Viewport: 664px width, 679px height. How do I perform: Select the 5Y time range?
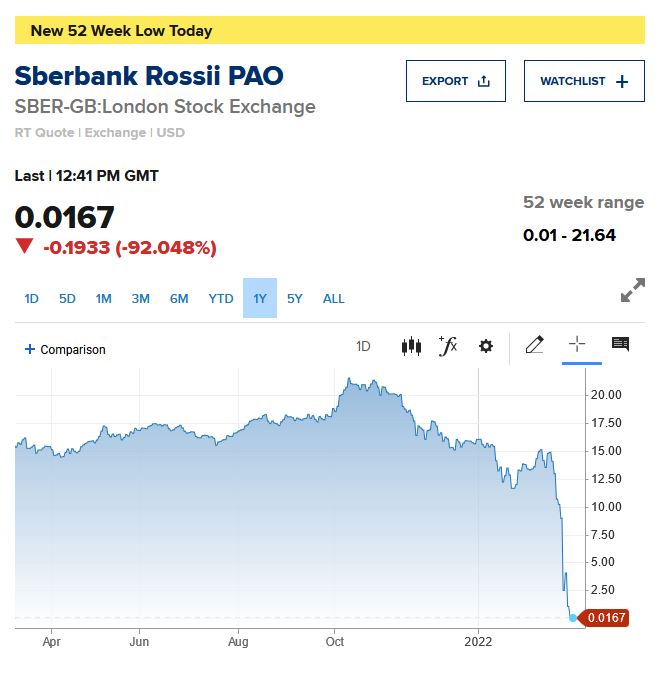coord(295,298)
